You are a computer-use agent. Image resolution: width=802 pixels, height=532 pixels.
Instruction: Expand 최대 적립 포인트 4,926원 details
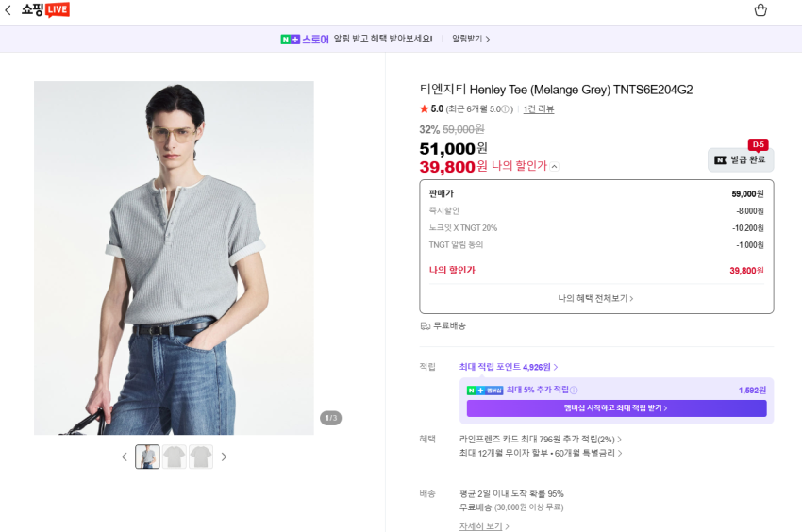click(x=508, y=367)
